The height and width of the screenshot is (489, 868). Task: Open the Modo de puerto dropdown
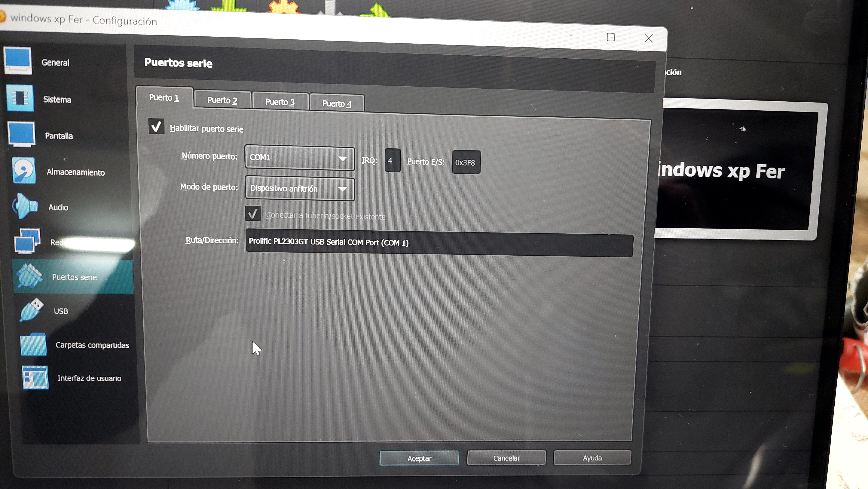[x=300, y=188]
